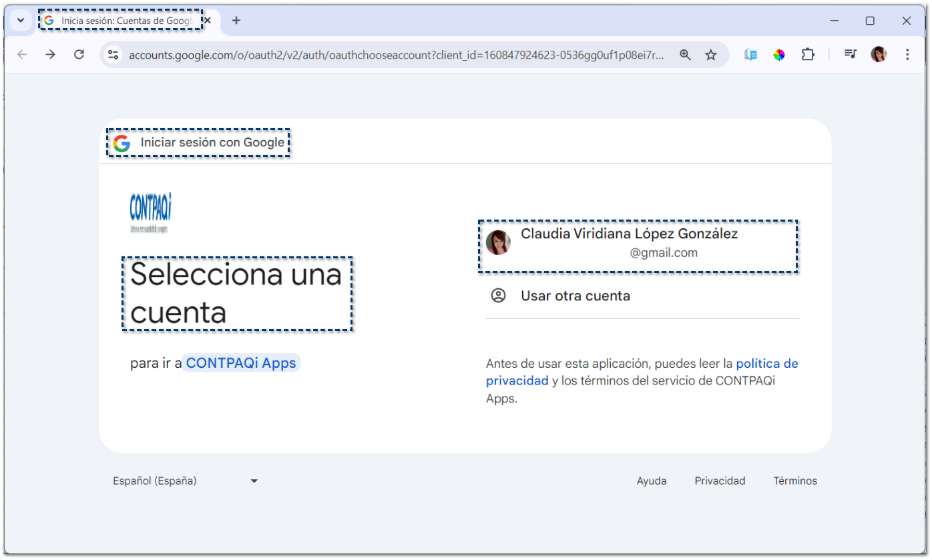Open the reading mode book extension icon

tap(750, 55)
